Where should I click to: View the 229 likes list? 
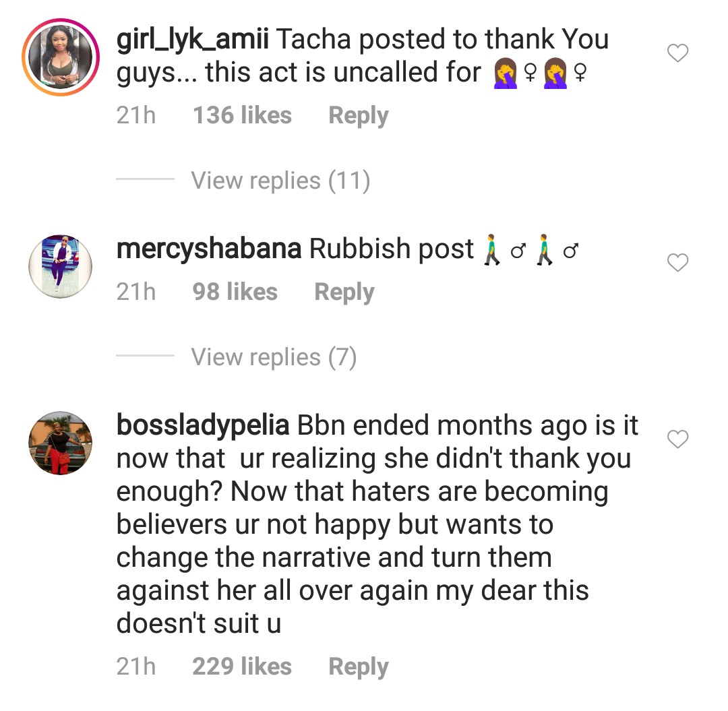[243, 667]
